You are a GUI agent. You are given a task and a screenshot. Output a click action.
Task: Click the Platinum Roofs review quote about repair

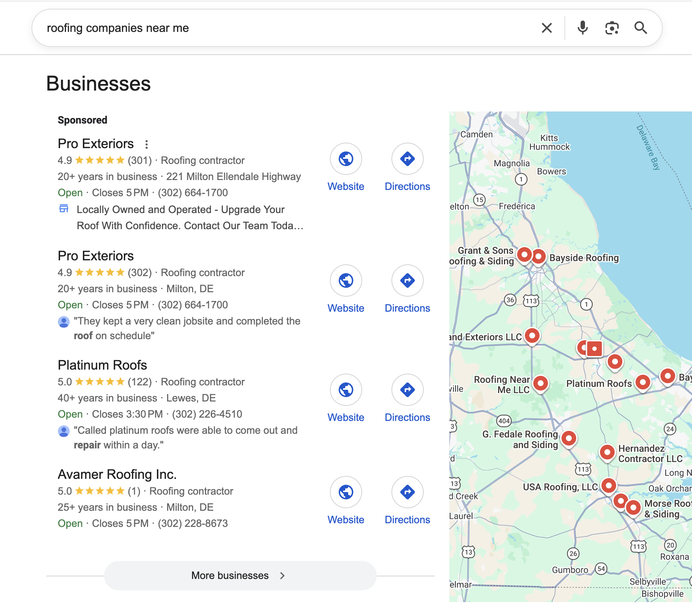point(185,437)
